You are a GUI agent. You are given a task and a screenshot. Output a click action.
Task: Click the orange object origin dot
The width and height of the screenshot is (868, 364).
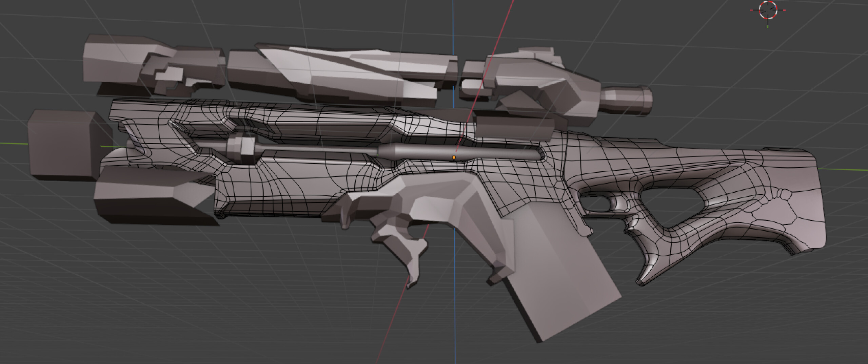click(x=454, y=157)
